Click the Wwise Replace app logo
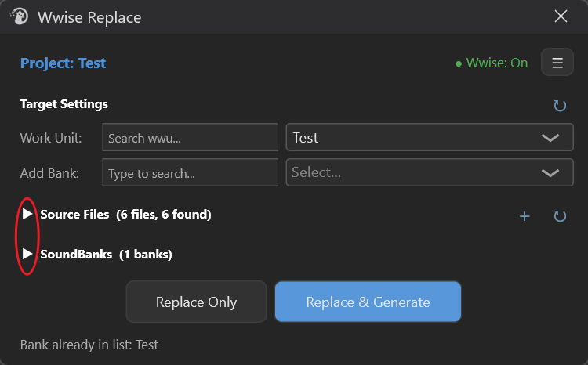 [20, 17]
